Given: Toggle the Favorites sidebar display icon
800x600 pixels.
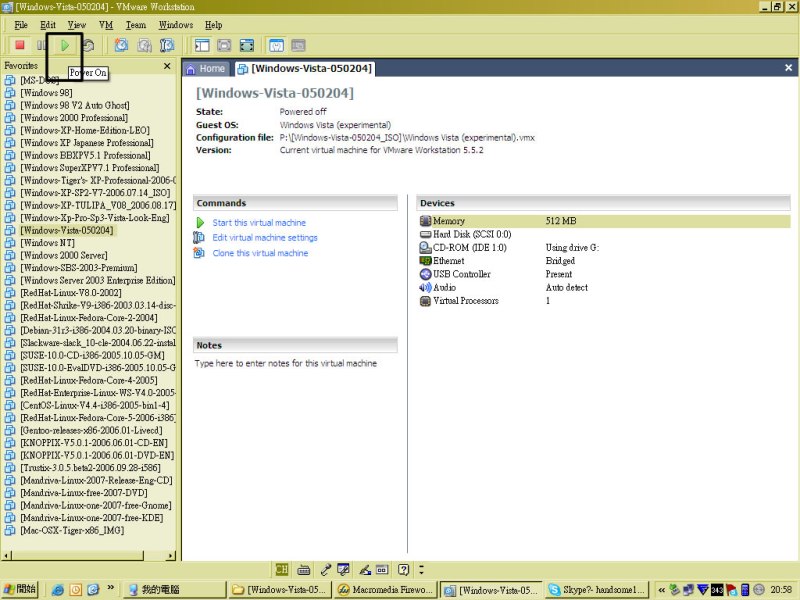Looking at the screenshot, I should (x=202, y=45).
